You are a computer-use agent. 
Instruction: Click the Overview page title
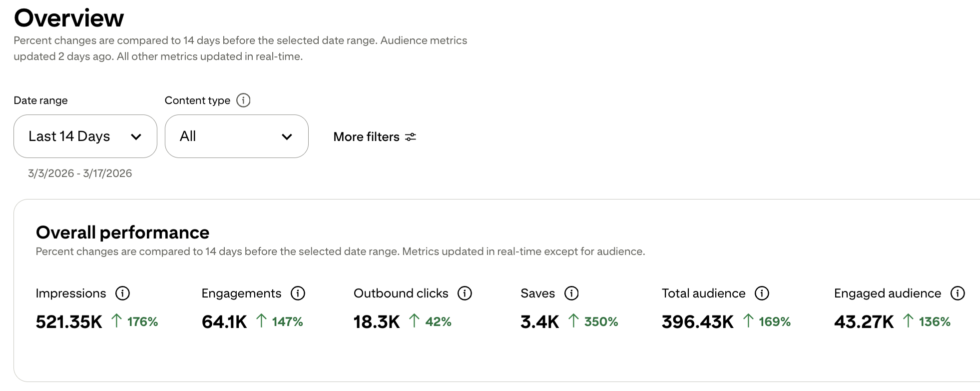[x=69, y=18]
